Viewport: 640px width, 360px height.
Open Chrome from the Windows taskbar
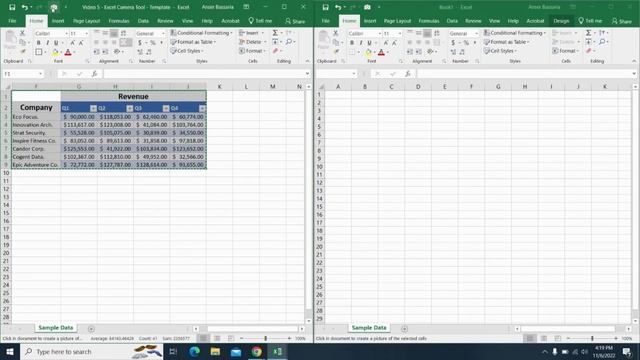pos(257,351)
